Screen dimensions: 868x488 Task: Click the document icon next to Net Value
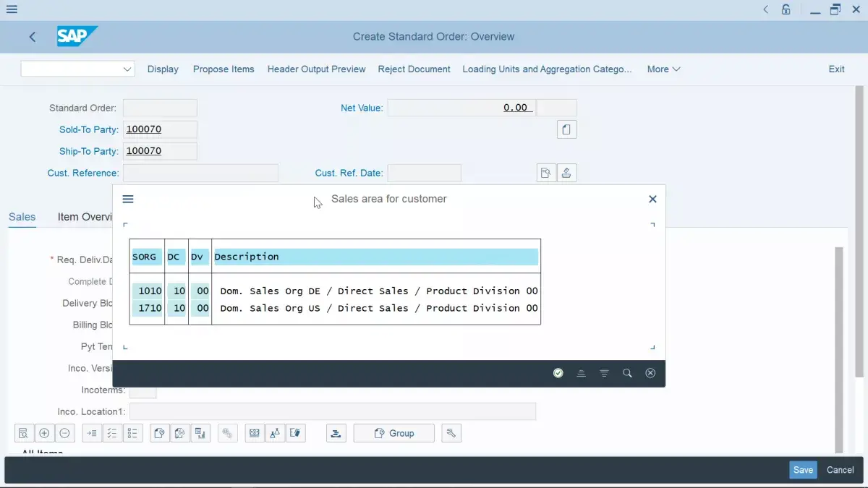pyautogui.click(x=566, y=129)
